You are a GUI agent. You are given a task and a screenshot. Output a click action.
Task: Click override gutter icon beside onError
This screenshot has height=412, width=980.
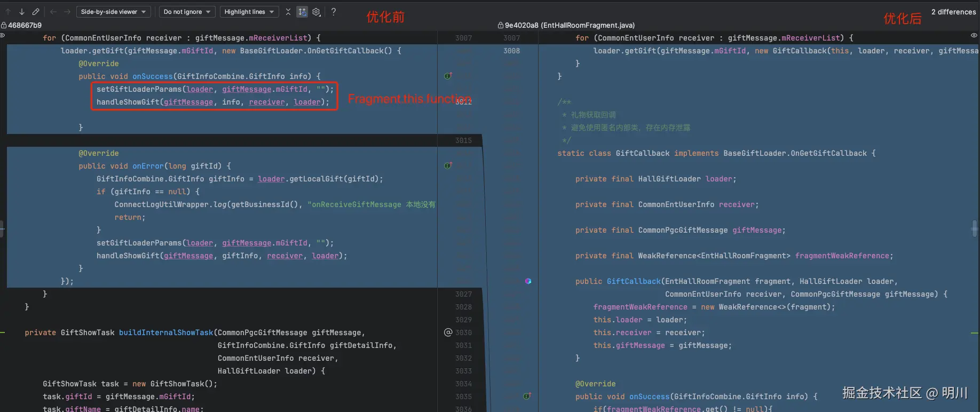pos(448,165)
